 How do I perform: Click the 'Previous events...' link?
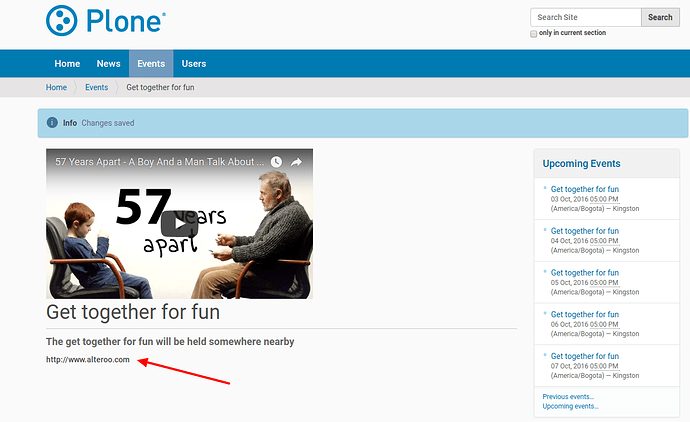568,396
